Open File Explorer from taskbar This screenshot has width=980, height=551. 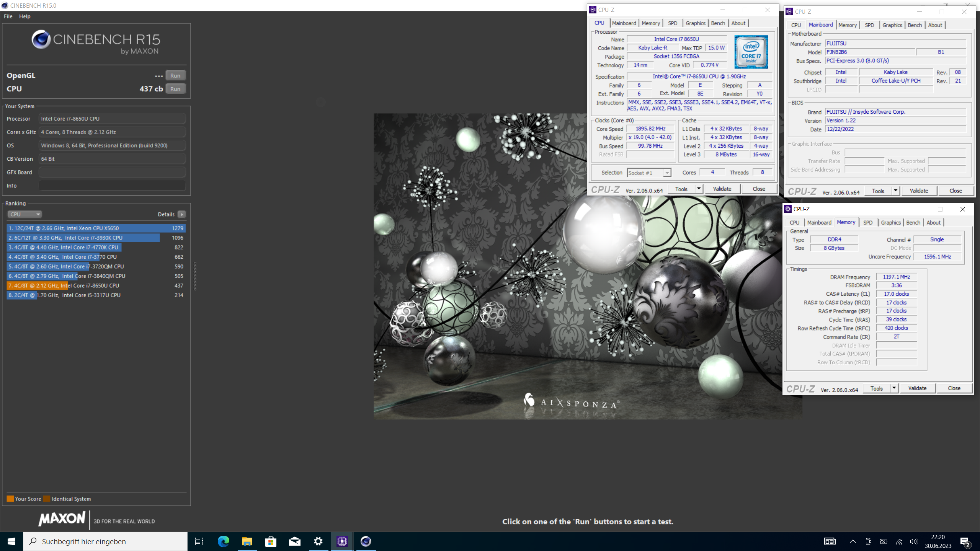point(247,541)
